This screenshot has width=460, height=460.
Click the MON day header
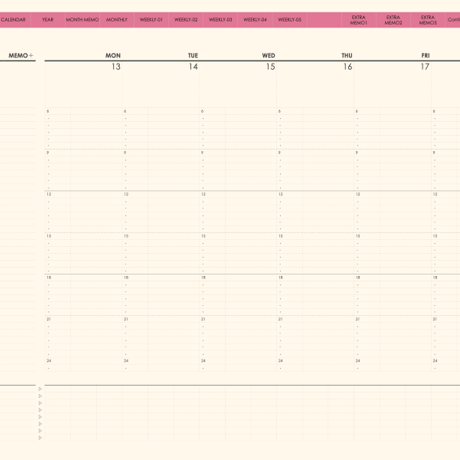pos(113,55)
